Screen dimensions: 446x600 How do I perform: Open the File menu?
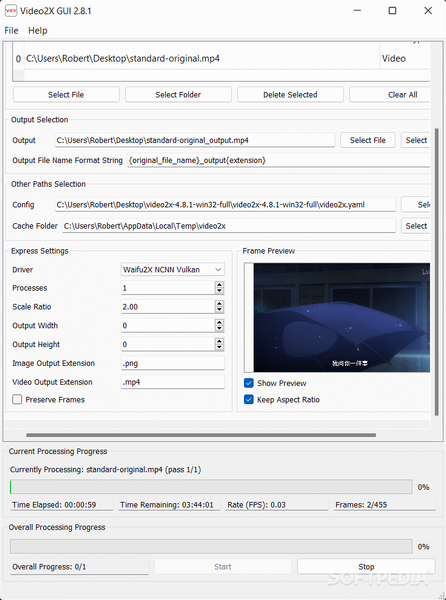pyautogui.click(x=11, y=31)
